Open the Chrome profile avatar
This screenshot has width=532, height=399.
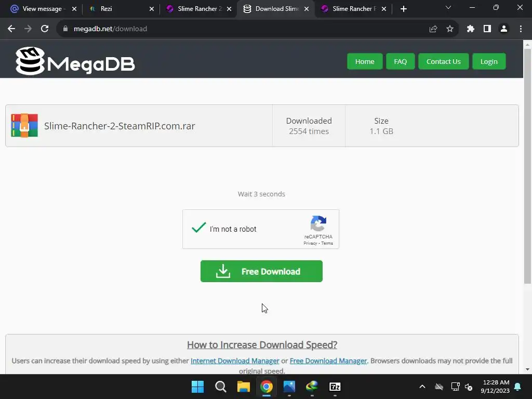[x=504, y=29]
